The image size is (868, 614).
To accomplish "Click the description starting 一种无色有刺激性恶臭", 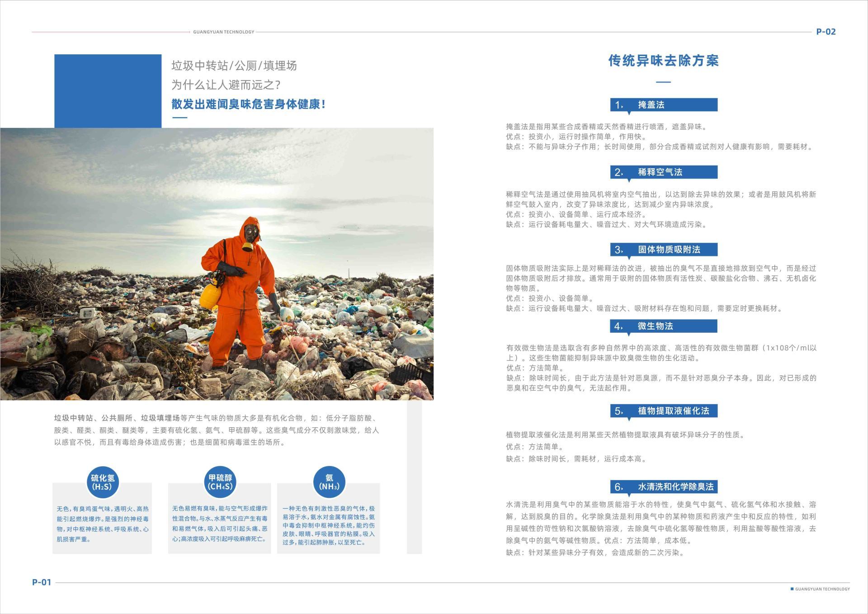I will click(x=329, y=525).
